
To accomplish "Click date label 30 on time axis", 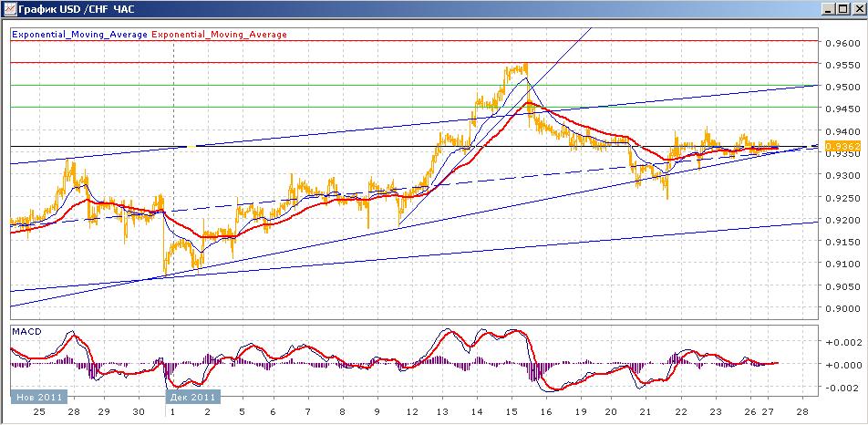I will click(139, 412).
